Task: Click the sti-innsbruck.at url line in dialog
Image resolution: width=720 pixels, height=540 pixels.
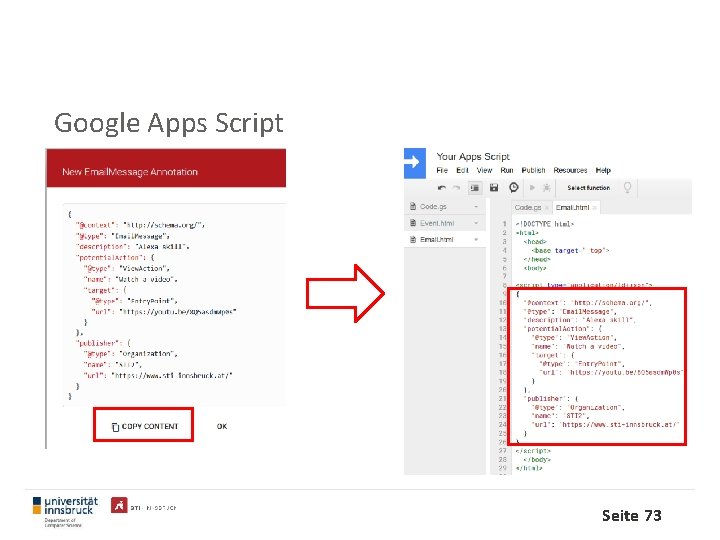Action: coord(158,376)
